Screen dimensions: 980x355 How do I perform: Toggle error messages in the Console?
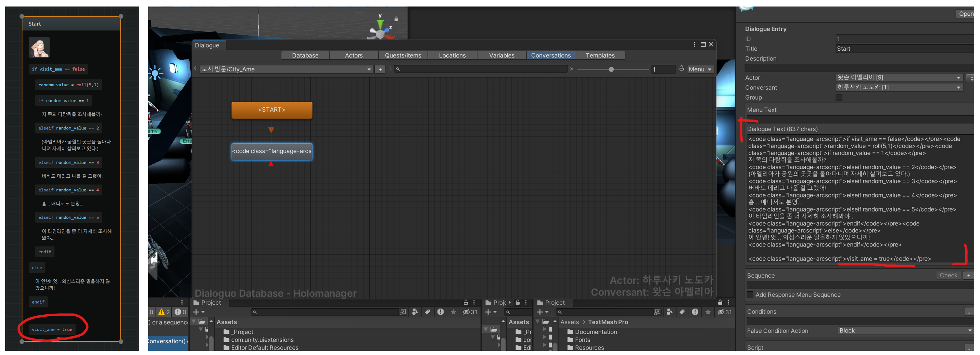(180, 313)
